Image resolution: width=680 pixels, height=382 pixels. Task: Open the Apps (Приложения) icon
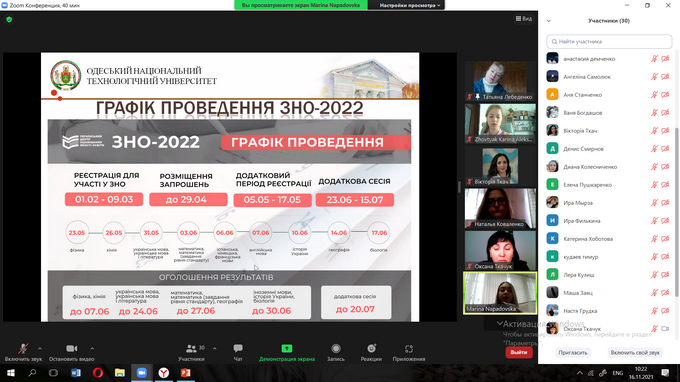pos(409,349)
